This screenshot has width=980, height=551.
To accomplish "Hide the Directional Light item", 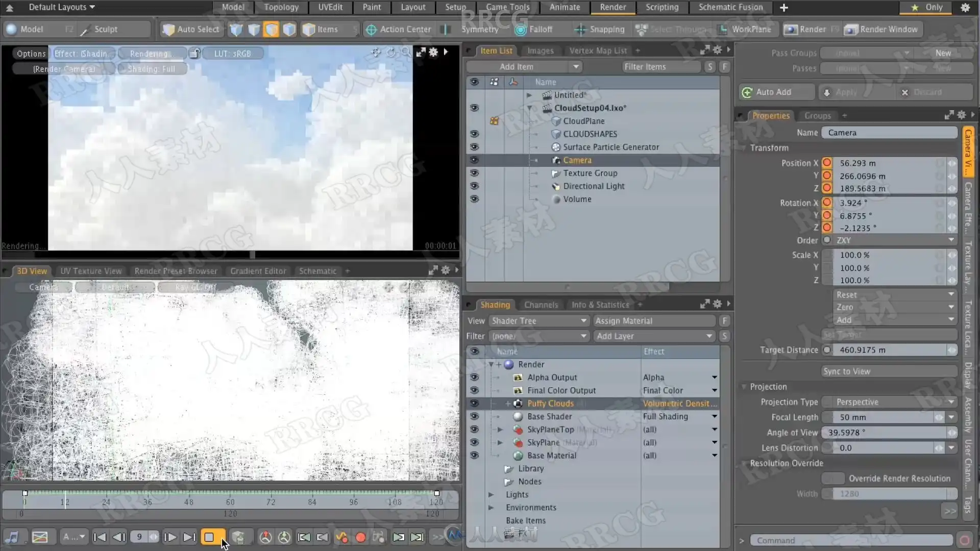I will [x=474, y=186].
